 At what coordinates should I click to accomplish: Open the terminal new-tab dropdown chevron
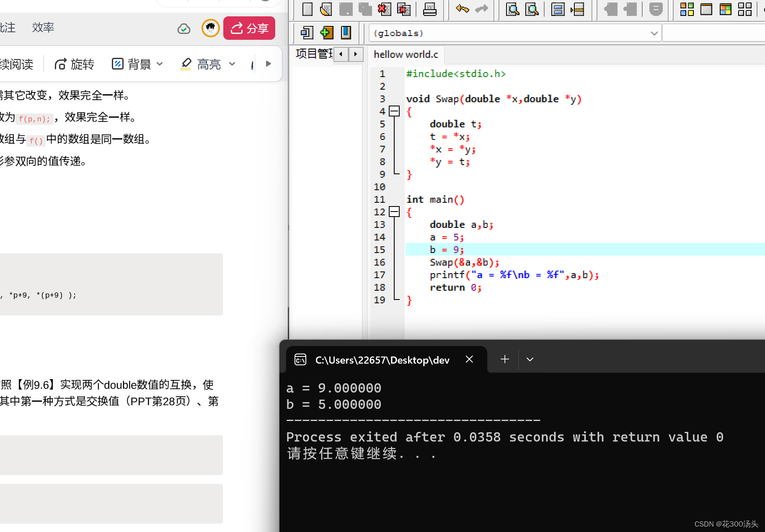530,359
